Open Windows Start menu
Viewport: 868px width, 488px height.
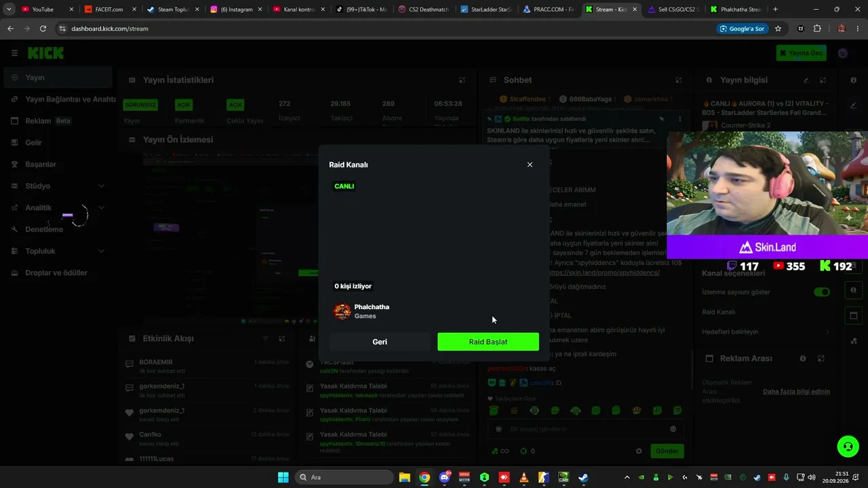(x=283, y=477)
